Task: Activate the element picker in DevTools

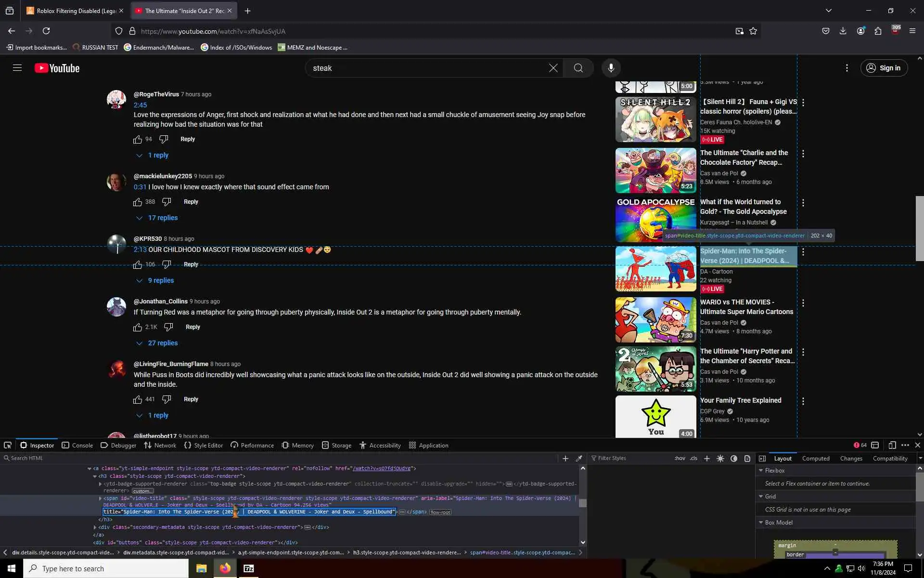Action: coord(8,445)
